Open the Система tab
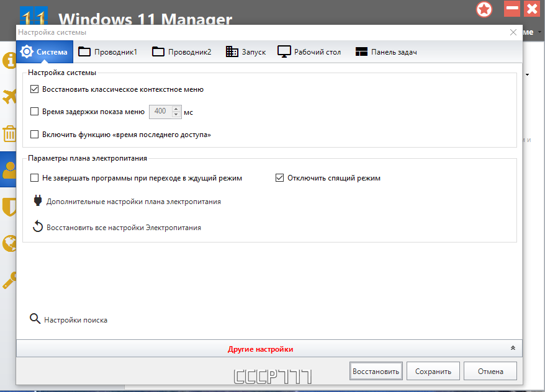Viewport: 545px width, 392px height. 45,51
